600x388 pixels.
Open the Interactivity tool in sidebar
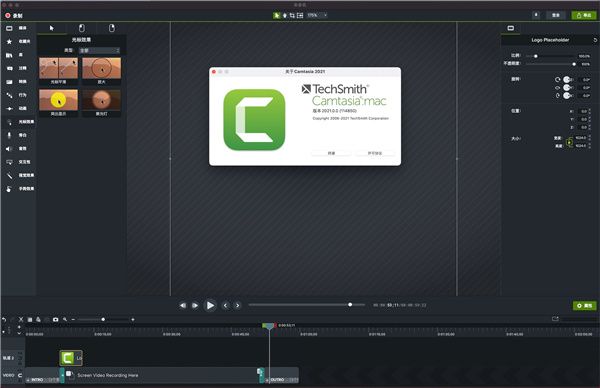tap(18, 162)
